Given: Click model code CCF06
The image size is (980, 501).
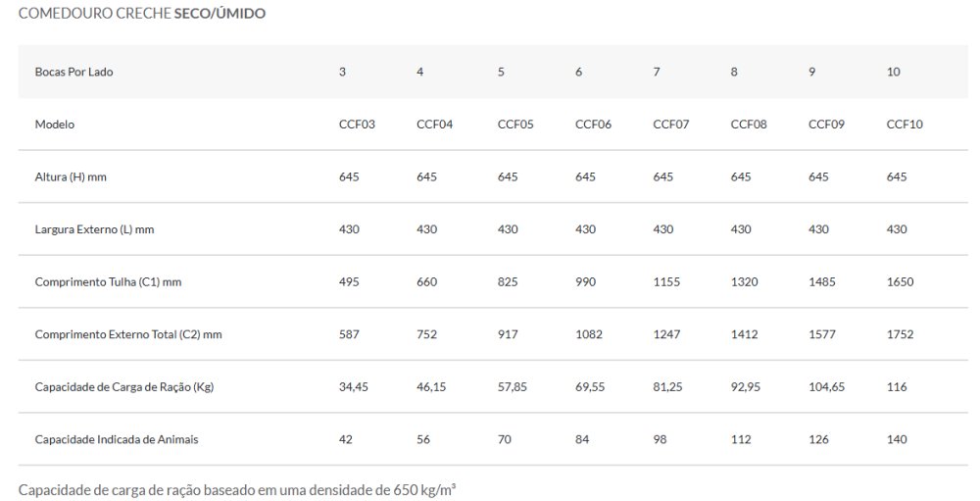Looking at the screenshot, I should 593,125.
